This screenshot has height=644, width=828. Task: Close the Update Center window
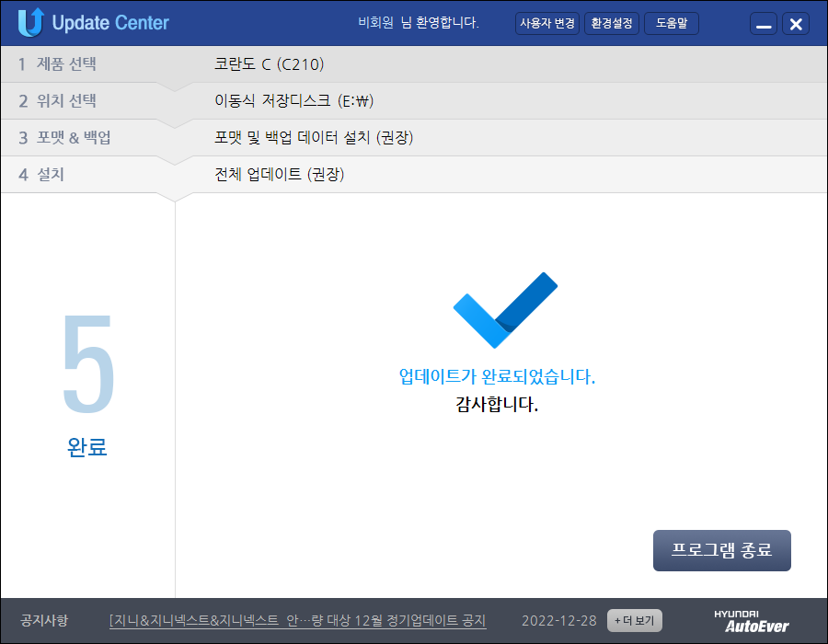pos(796,24)
